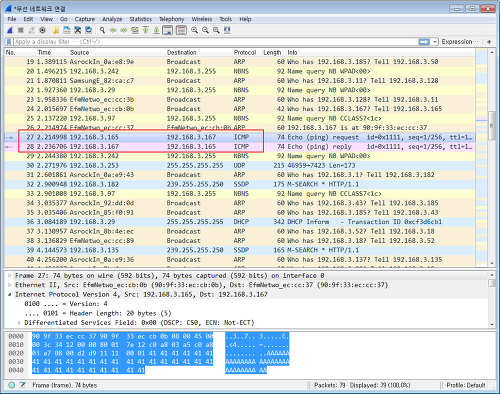This screenshot has width=500, height=394.
Task: Expand the Frame 27 detail row
Action: tap(10, 276)
